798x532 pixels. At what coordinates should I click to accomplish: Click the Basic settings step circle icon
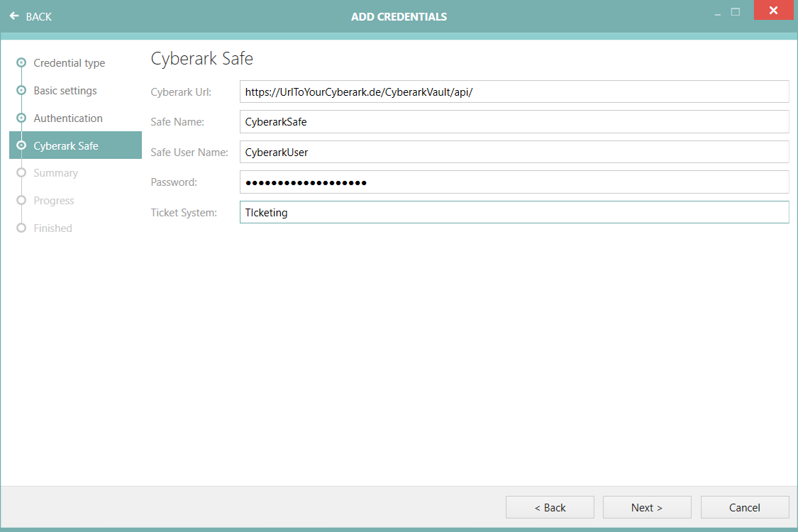pyautogui.click(x=21, y=90)
